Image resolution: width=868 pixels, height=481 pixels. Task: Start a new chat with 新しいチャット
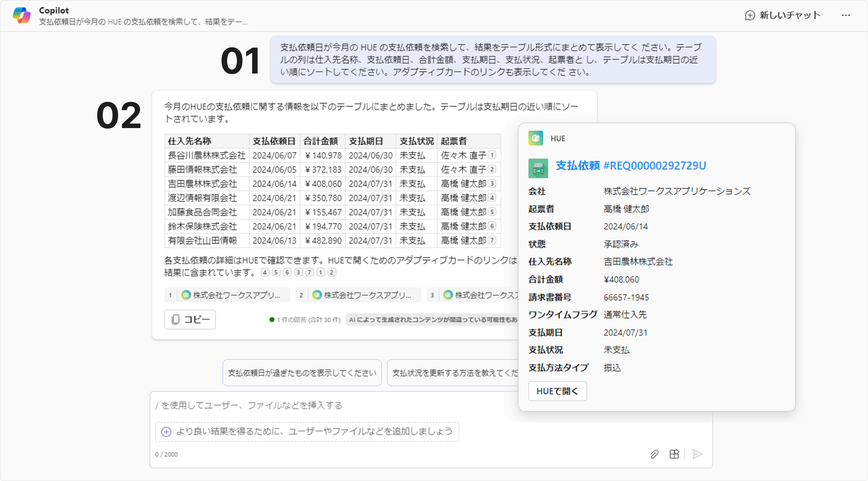[x=783, y=15]
